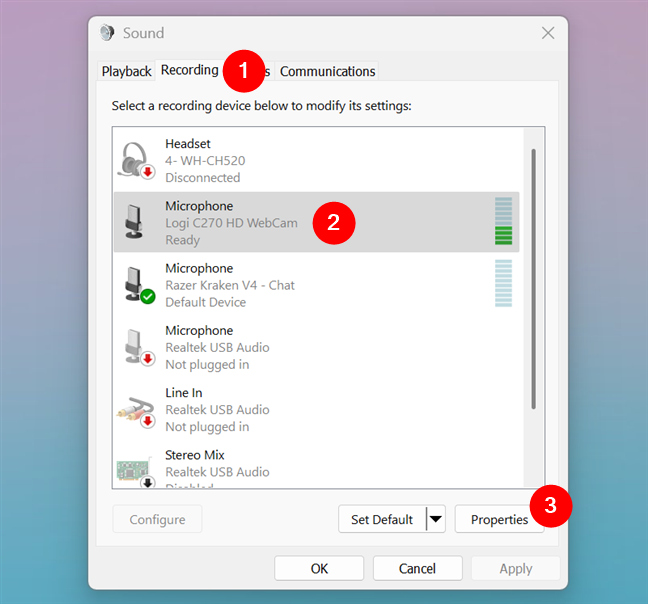Click the Logi C270 HD WebCam microphone icon
648x604 pixels.
pos(134,222)
